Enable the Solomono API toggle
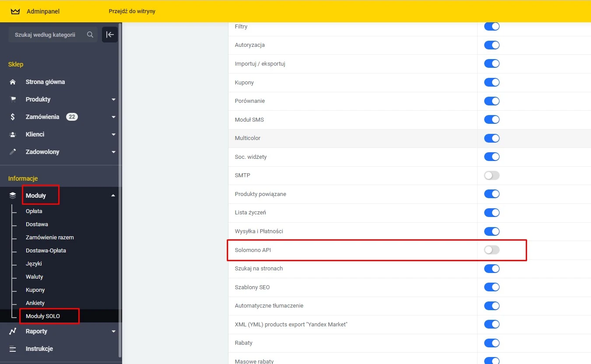 tap(492, 250)
